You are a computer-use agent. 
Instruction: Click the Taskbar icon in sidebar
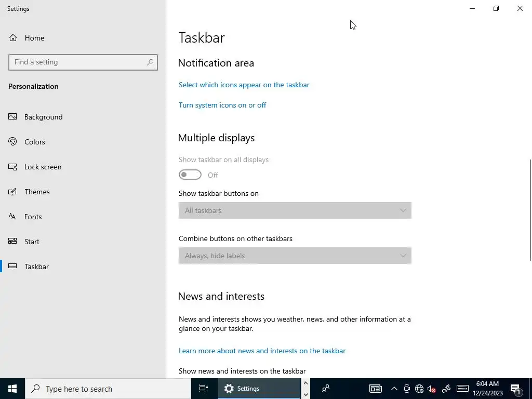pos(12,266)
